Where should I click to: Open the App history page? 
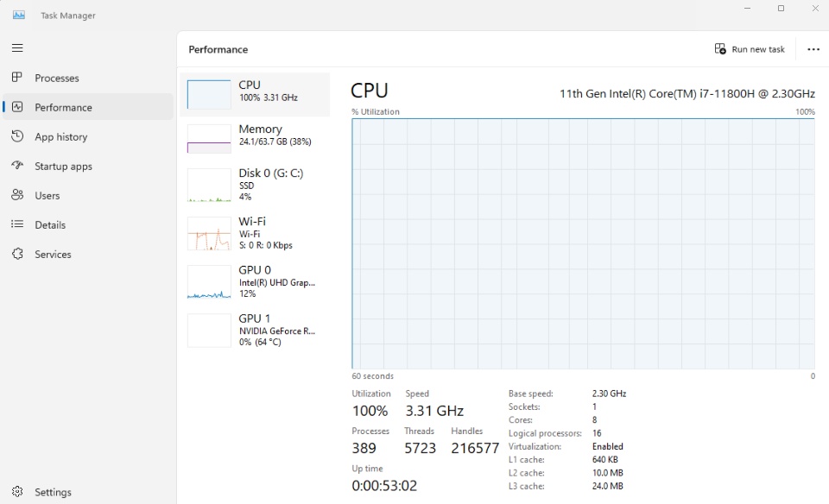click(x=60, y=136)
